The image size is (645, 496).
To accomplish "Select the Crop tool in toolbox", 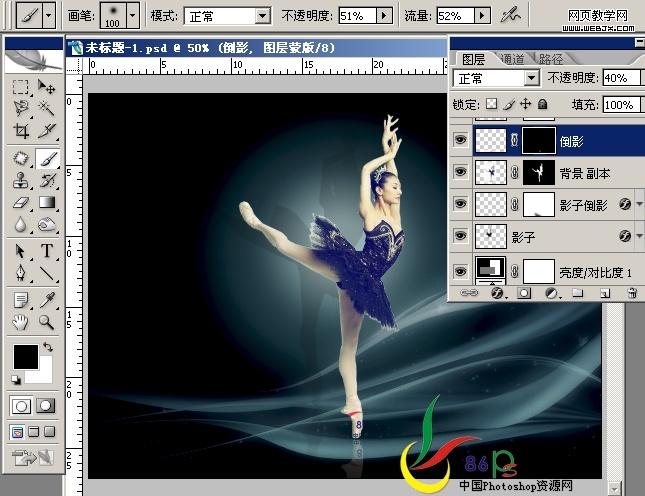I will (21, 131).
